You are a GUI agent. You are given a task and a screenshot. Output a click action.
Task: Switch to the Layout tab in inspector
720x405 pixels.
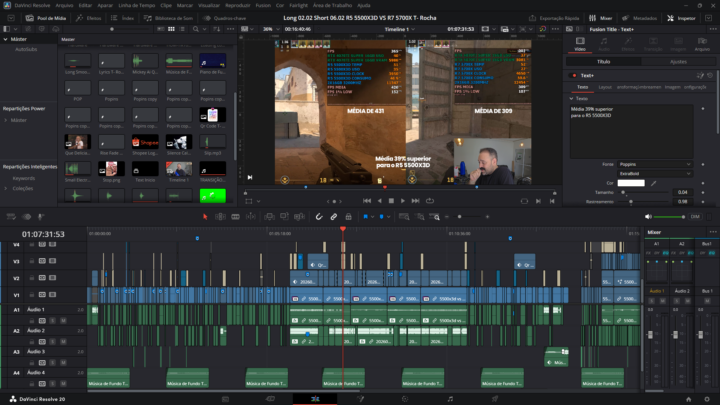pos(605,87)
